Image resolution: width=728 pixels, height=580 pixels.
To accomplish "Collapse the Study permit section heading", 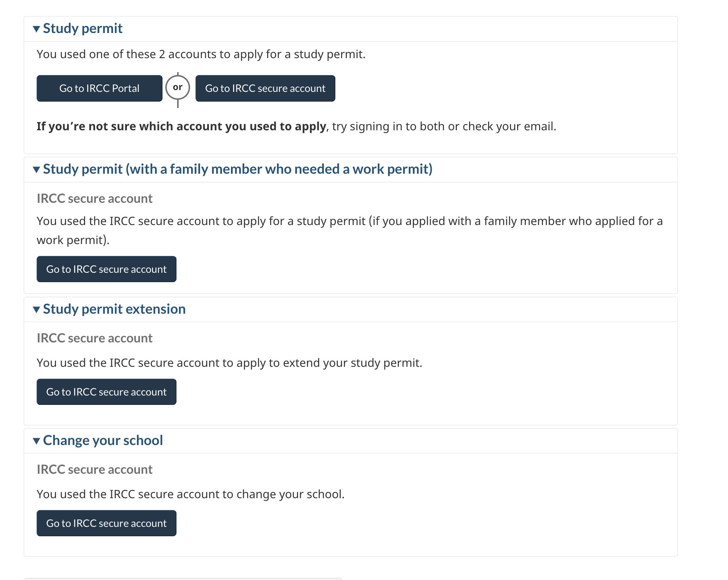I will pyautogui.click(x=82, y=29).
